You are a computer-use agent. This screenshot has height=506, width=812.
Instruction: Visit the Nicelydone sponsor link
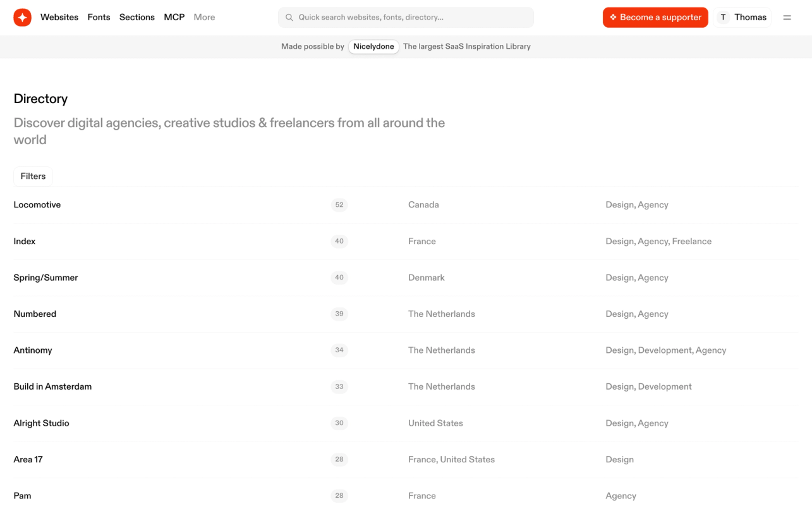pos(373,47)
